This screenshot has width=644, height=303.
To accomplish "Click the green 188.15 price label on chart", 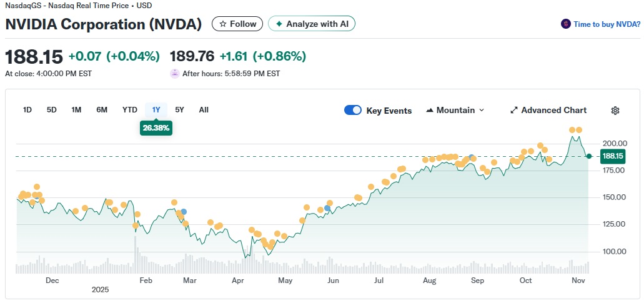I will click(x=613, y=156).
